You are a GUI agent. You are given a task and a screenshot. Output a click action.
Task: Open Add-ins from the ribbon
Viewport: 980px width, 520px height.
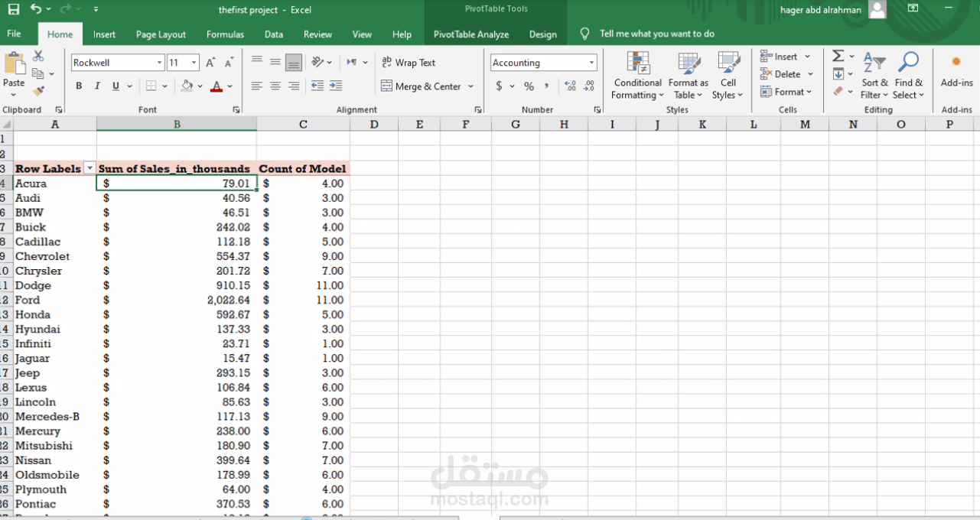[x=956, y=70]
